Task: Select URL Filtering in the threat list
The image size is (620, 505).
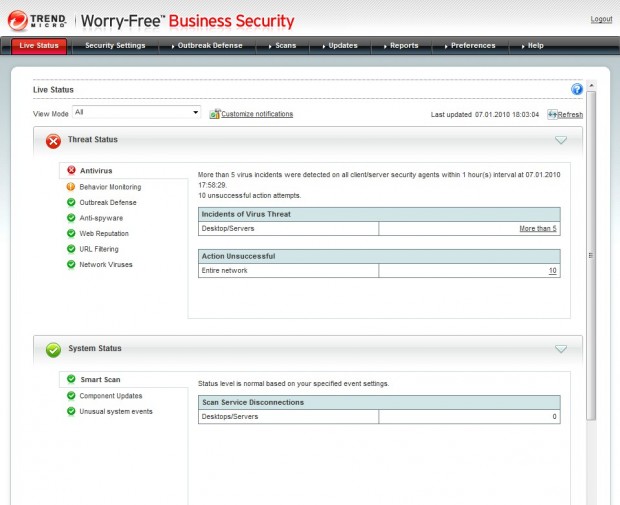Action: [99, 249]
